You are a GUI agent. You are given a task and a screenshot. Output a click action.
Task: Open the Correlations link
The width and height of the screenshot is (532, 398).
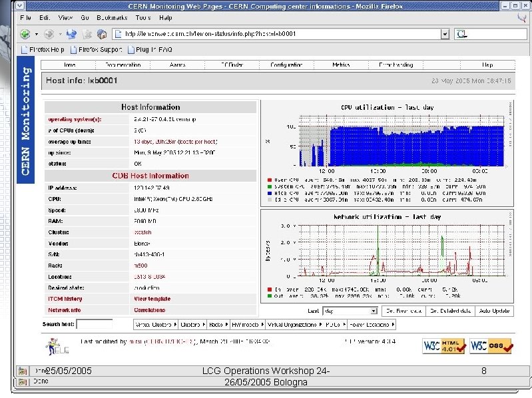[x=150, y=310]
